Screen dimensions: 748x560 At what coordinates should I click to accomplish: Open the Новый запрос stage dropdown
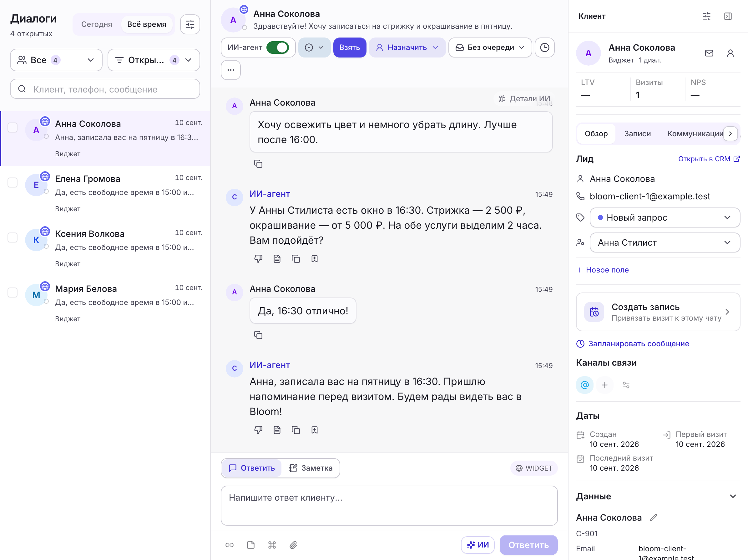(665, 217)
